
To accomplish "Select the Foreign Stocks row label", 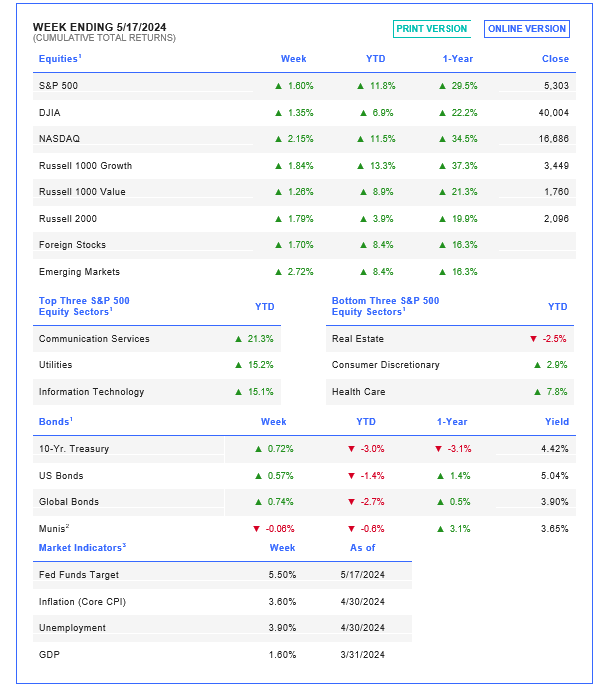I will pos(72,244).
